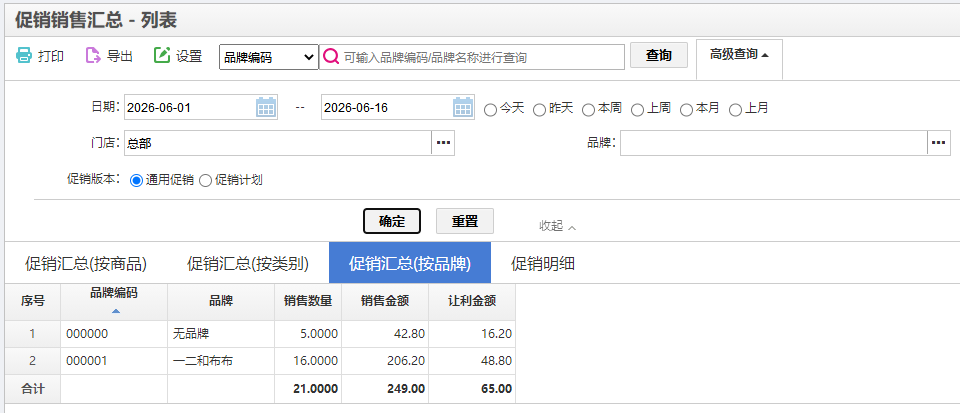The image size is (960, 413).
Task: Click the 打印 label in toolbar
Action: (51, 56)
